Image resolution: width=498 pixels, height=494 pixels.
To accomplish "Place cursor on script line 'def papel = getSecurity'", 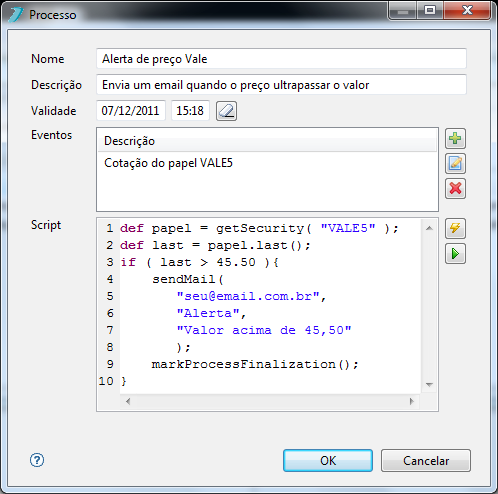I will pos(259,228).
